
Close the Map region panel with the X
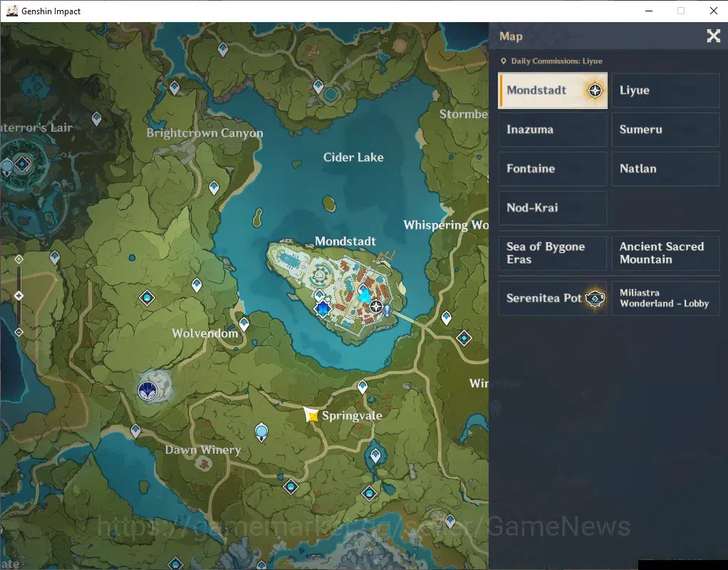coord(713,36)
